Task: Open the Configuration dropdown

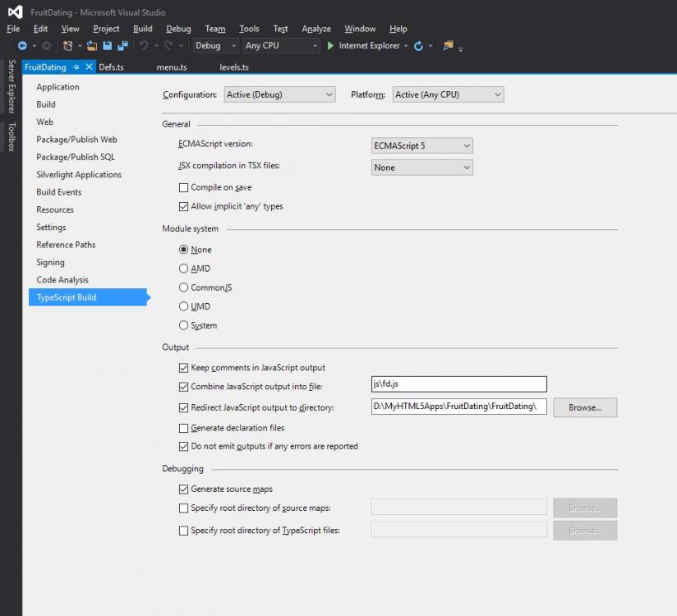Action: (280, 94)
